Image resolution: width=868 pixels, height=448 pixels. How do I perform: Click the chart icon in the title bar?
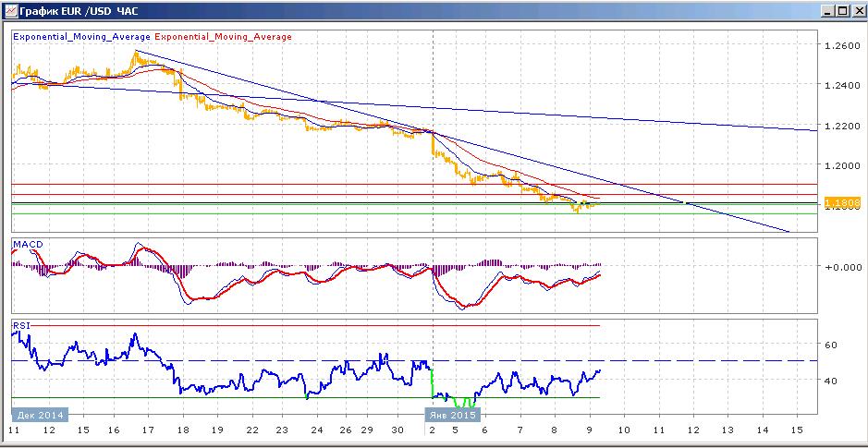pos(10,10)
